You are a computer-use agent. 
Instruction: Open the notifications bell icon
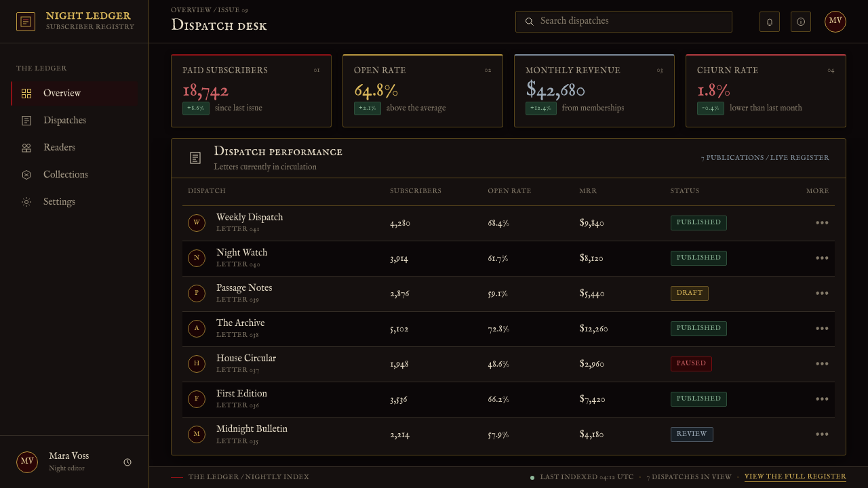(770, 22)
